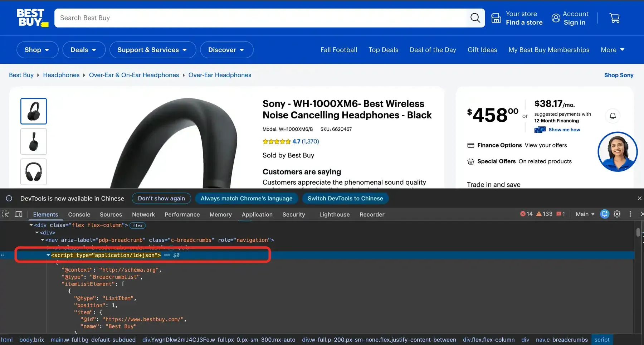Viewport: 644px width, 345px height.
Task: Click the search magnifier icon
Action: coord(475,18)
